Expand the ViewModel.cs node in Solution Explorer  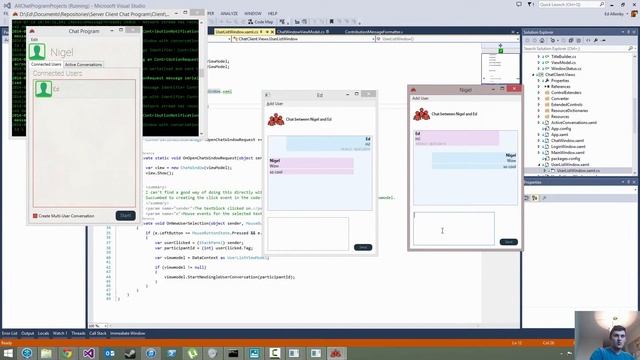pyautogui.click(x=539, y=63)
